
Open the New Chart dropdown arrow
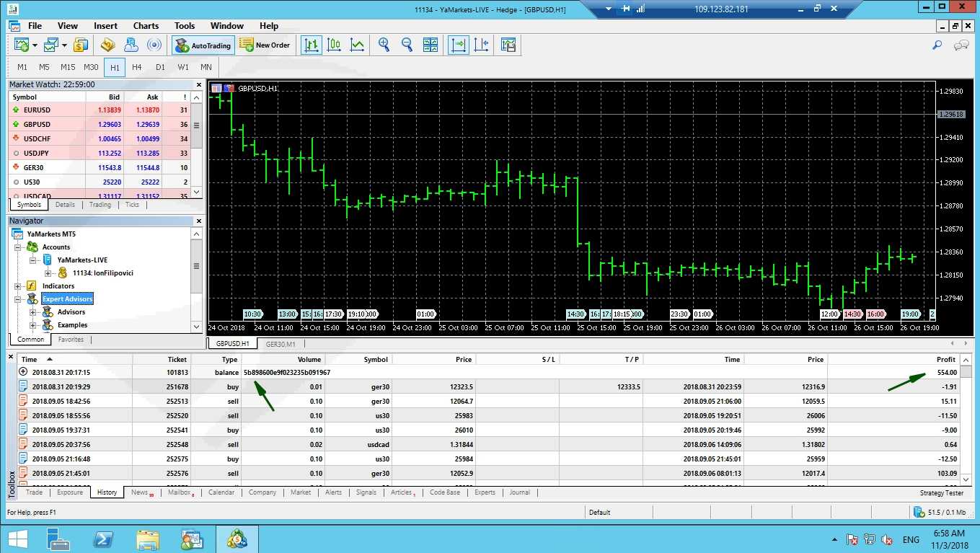click(x=35, y=45)
